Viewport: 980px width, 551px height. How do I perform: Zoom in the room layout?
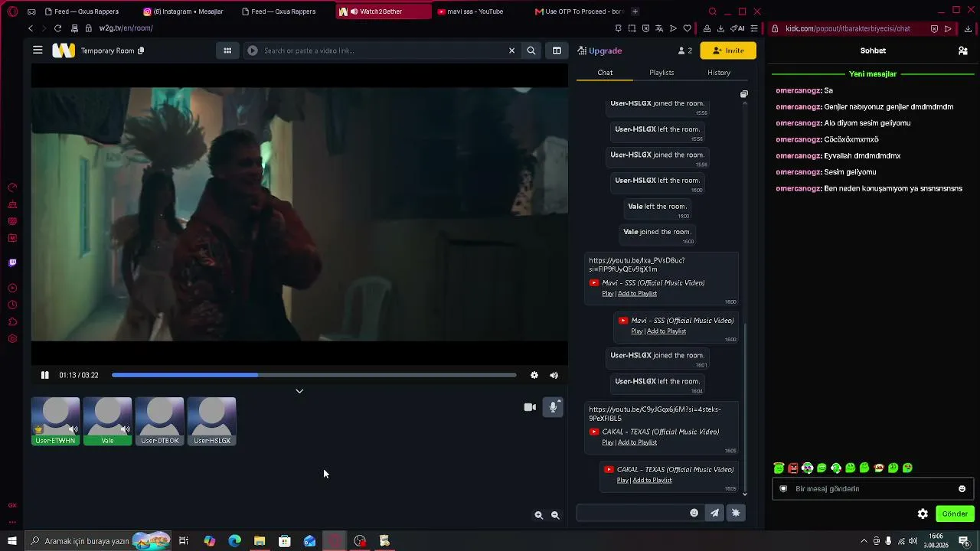(x=539, y=516)
